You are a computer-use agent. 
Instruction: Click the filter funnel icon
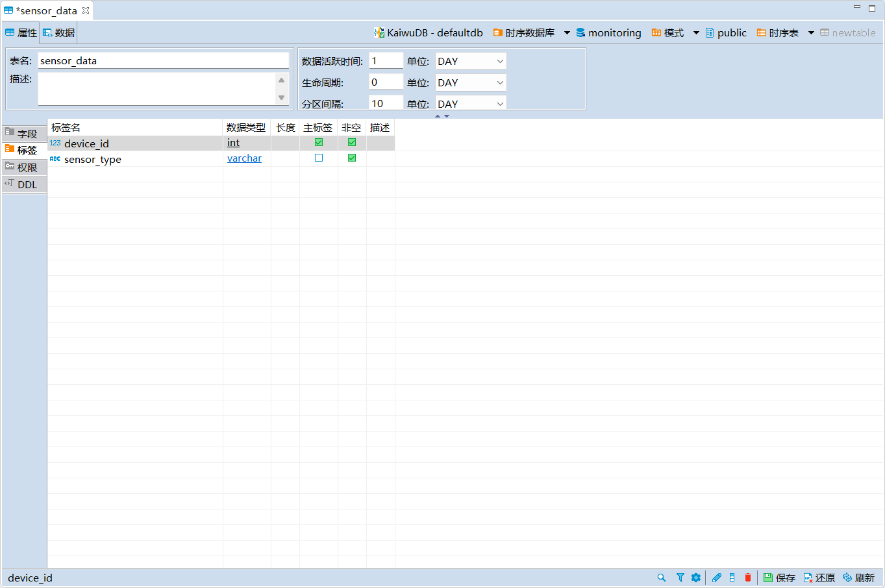tap(680, 578)
